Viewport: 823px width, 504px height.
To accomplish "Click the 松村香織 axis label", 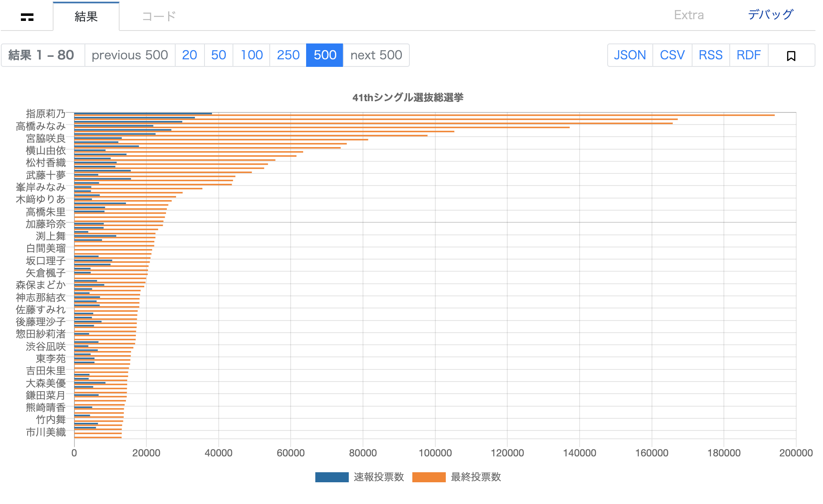I will click(x=46, y=163).
